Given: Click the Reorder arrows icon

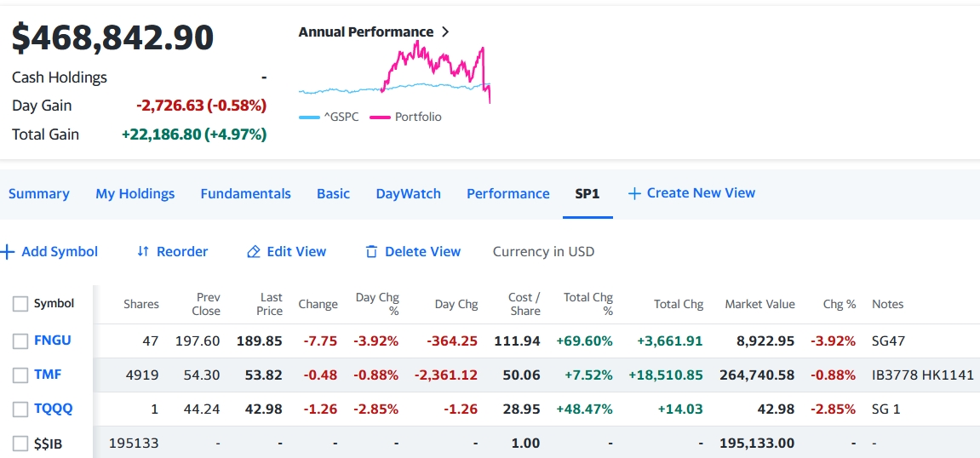Looking at the screenshot, I should pos(143,252).
